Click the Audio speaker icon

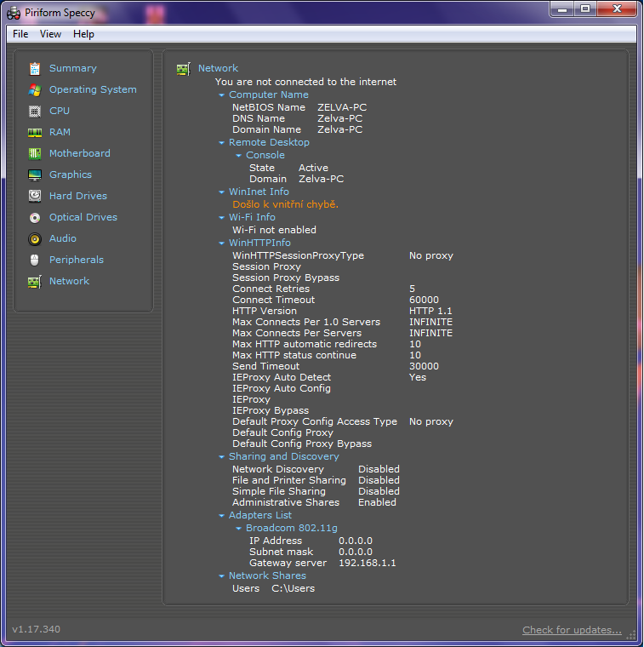pyautogui.click(x=35, y=239)
